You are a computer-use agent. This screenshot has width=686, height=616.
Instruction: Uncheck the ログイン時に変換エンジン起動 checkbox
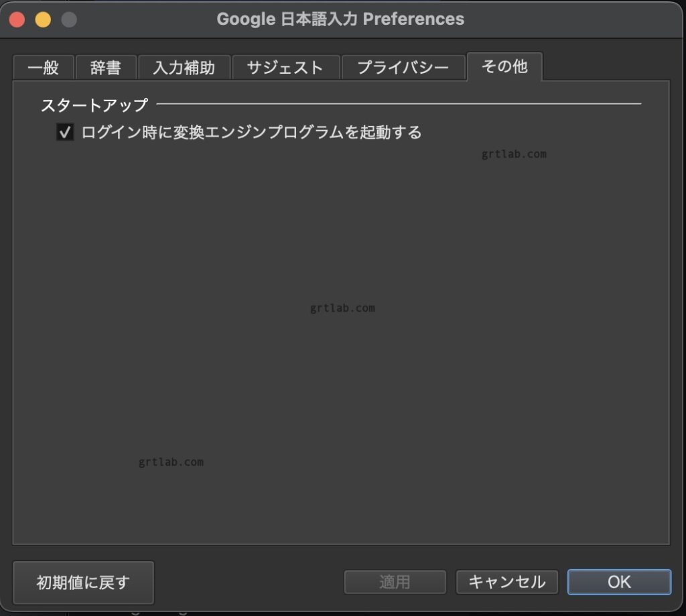[x=65, y=133]
